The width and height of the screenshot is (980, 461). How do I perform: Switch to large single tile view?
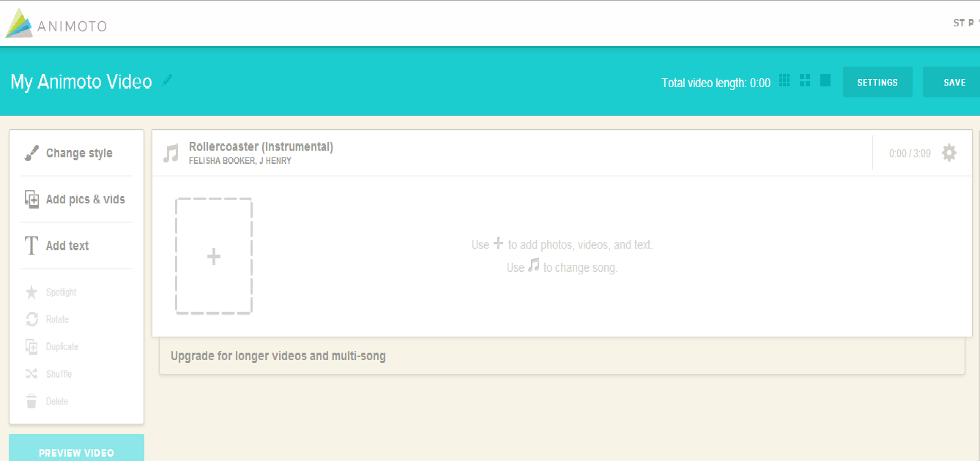[825, 80]
